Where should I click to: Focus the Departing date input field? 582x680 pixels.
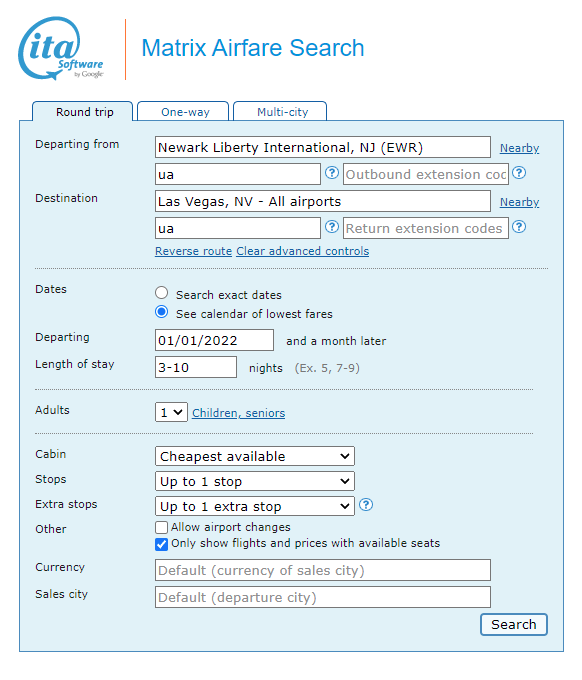[x=214, y=340]
